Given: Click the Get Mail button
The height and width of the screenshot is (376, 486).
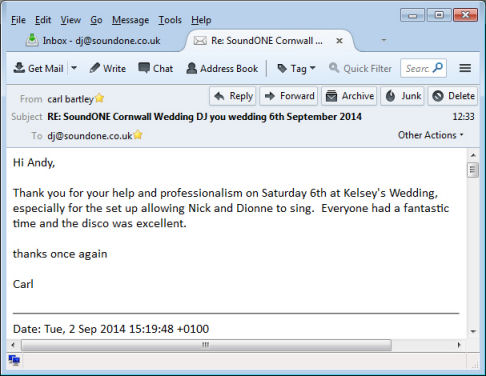Looking at the screenshot, I should click(x=38, y=68).
